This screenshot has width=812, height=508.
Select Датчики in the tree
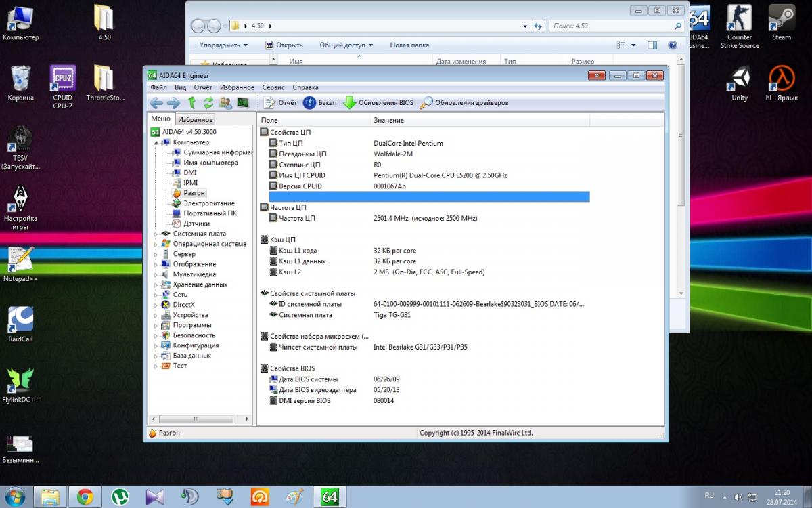point(196,224)
